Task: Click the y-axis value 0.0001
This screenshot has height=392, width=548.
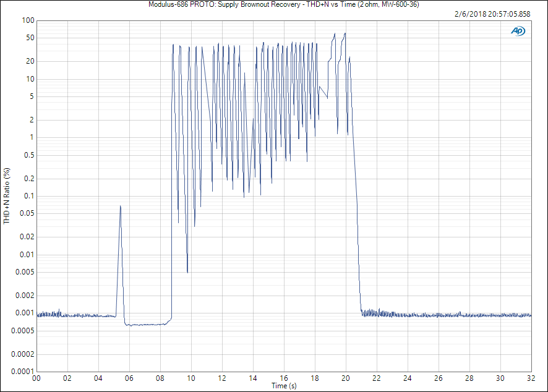Action: click(23, 372)
